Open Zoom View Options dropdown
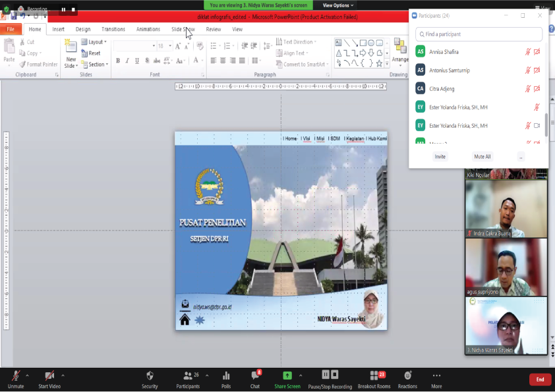555x392 pixels. coord(337,5)
